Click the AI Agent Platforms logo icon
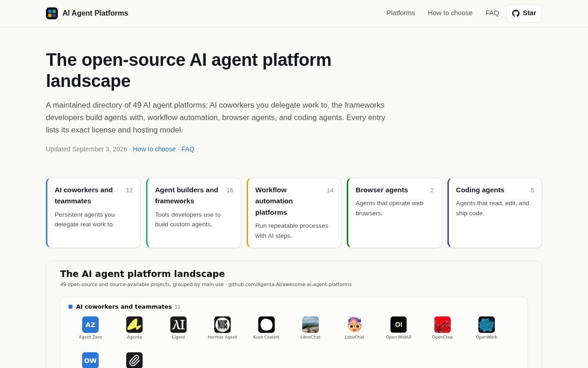 point(52,13)
